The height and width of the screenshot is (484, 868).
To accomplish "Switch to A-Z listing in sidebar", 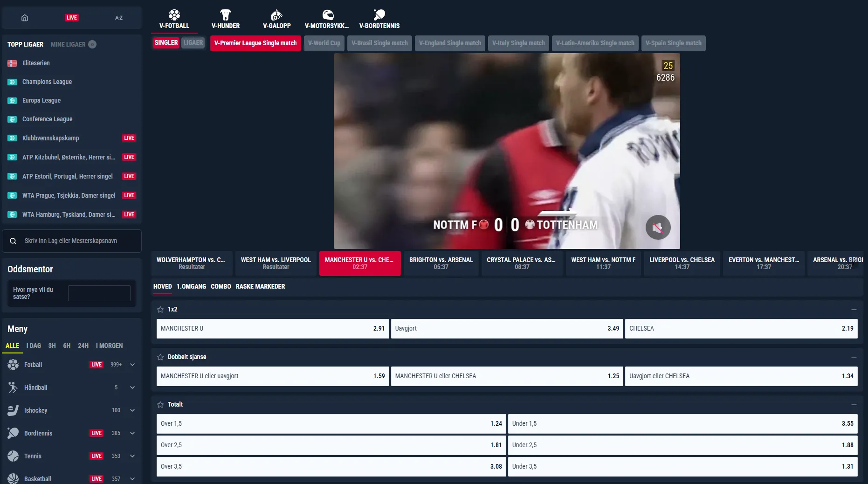I will [x=119, y=18].
